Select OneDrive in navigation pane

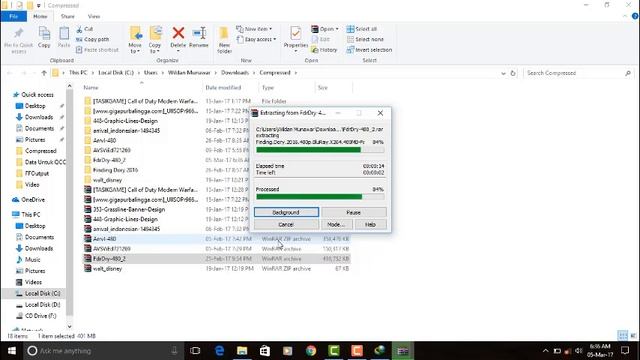click(x=33, y=200)
